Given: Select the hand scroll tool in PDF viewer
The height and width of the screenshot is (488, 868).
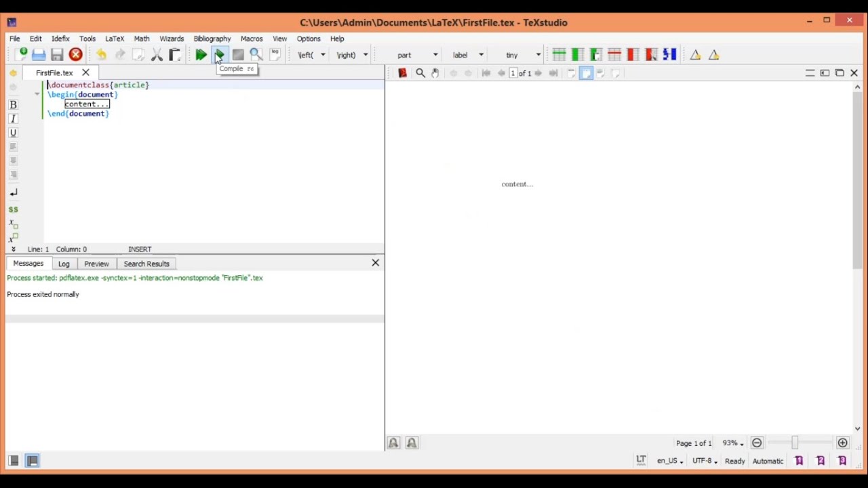Looking at the screenshot, I should [x=435, y=73].
